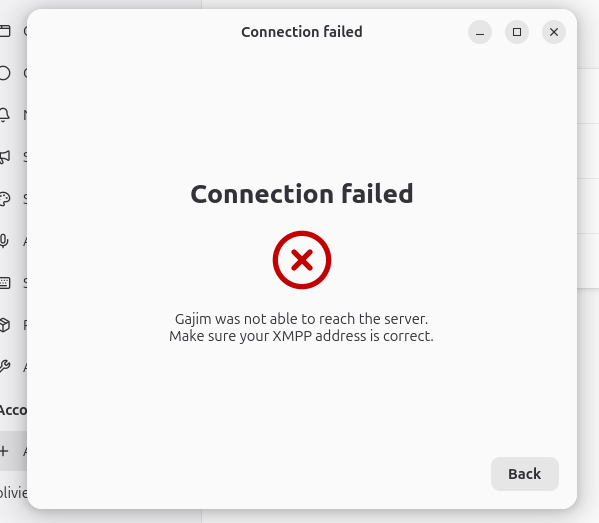Select the circle Chats icon in sidebar
599x523 pixels.
pos(5,73)
